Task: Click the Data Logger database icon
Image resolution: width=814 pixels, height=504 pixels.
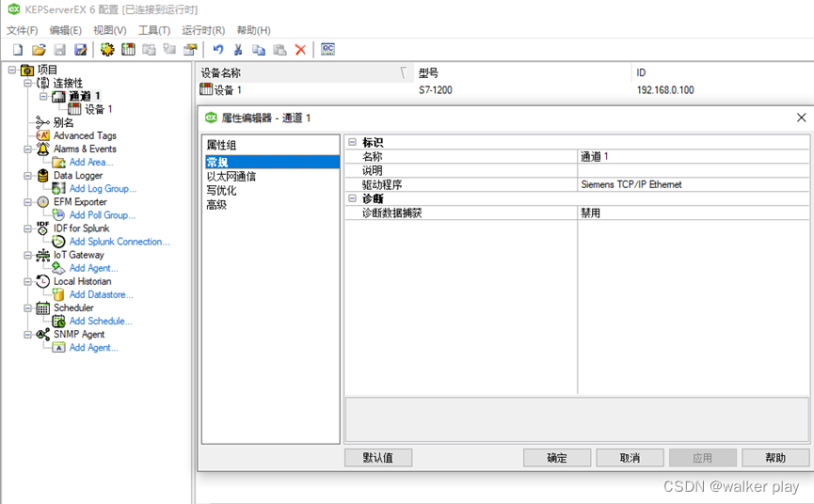Action: (x=43, y=176)
